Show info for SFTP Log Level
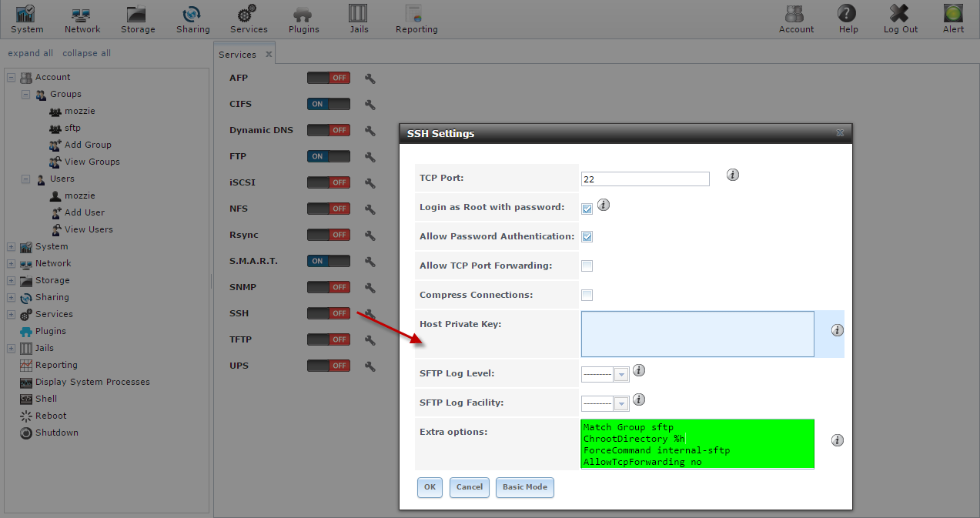 click(638, 370)
